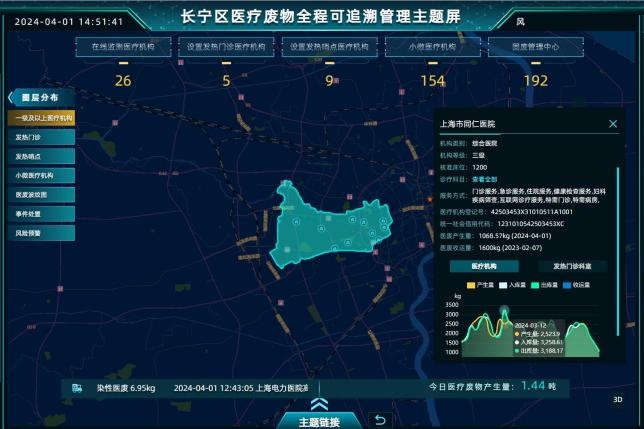The height and width of the screenshot is (429, 644).
Task: Toggle the yellow 产生量 legend swatch
Action: [471, 285]
